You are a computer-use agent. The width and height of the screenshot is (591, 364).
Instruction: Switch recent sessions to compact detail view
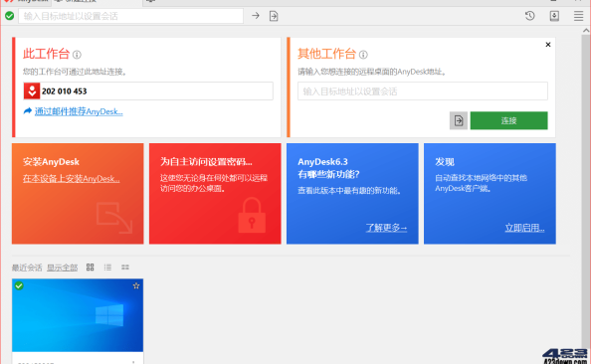tap(125, 268)
